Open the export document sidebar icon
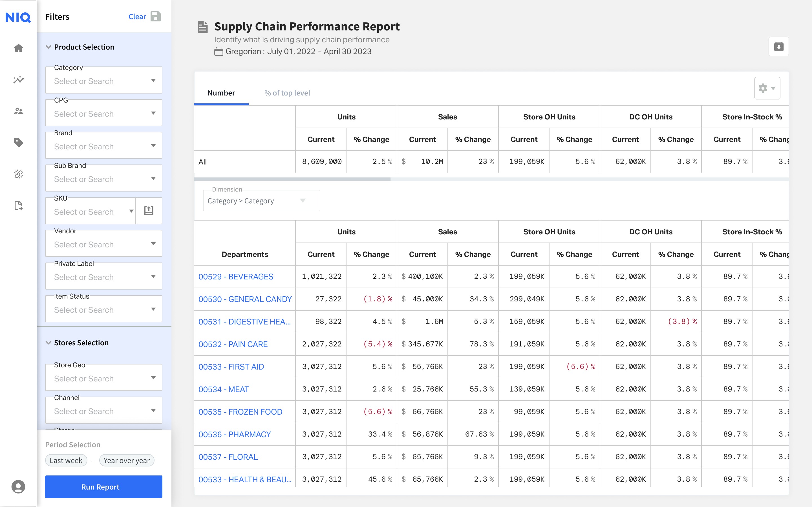Viewport: 812px width, 507px height. click(18, 206)
